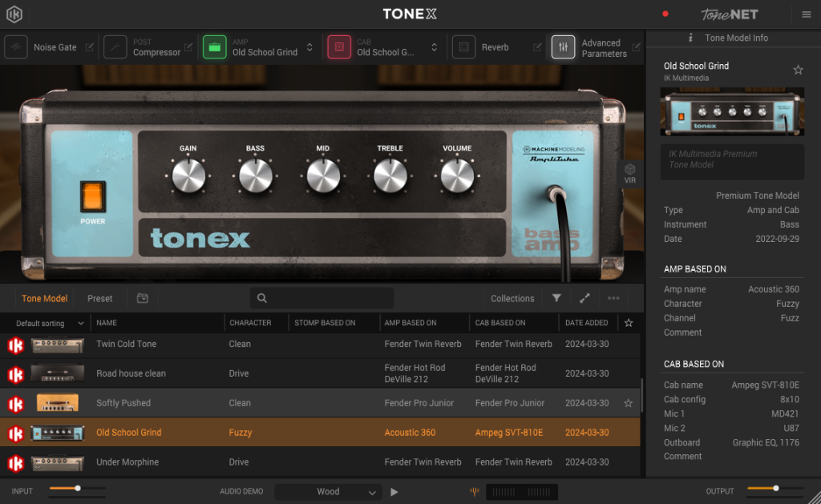Image resolution: width=821 pixels, height=504 pixels.
Task: Open the three-dots more options
Action: (613, 298)
